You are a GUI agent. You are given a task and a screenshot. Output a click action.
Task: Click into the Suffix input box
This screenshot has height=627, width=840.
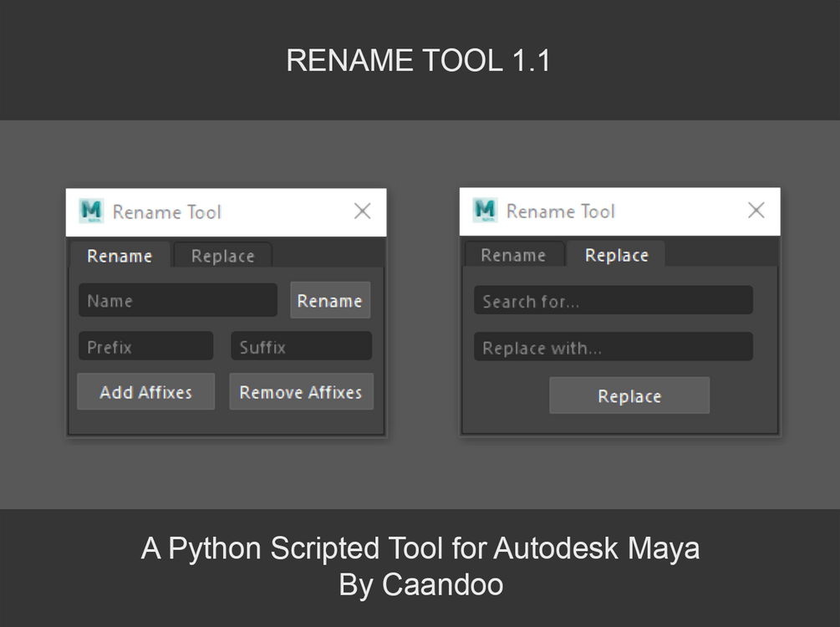[x=301, y=346]
